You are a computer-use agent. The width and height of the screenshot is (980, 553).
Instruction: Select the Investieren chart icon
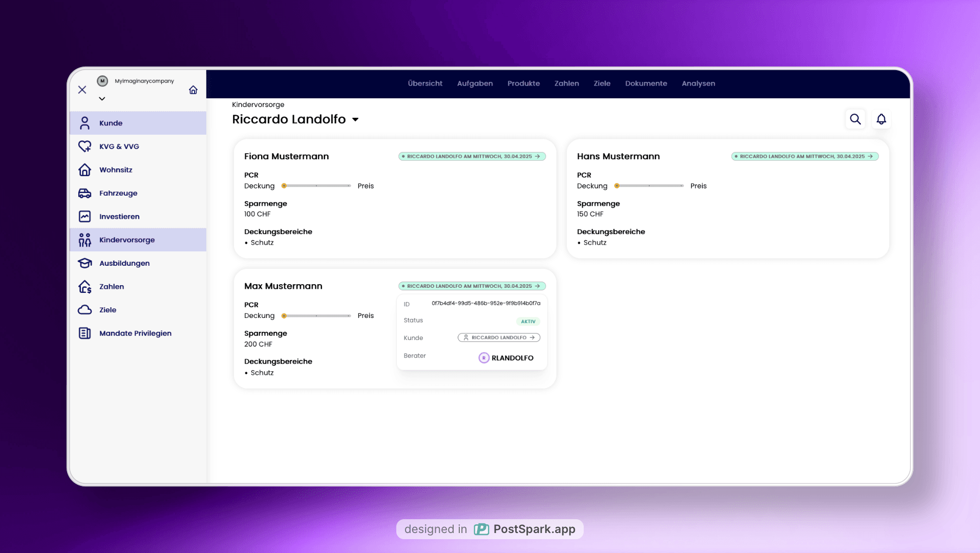pyautogui.click(x=85, y=216)
